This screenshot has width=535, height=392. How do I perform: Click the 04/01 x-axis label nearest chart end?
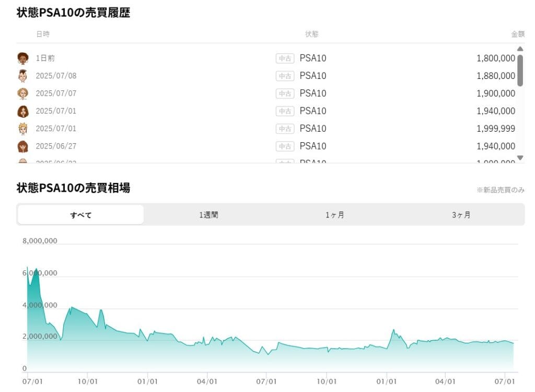click(445, 382)
